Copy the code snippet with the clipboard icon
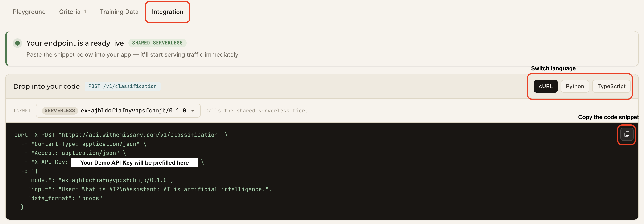The width and height of the screenshot is (644, 224). coord(627,134)
